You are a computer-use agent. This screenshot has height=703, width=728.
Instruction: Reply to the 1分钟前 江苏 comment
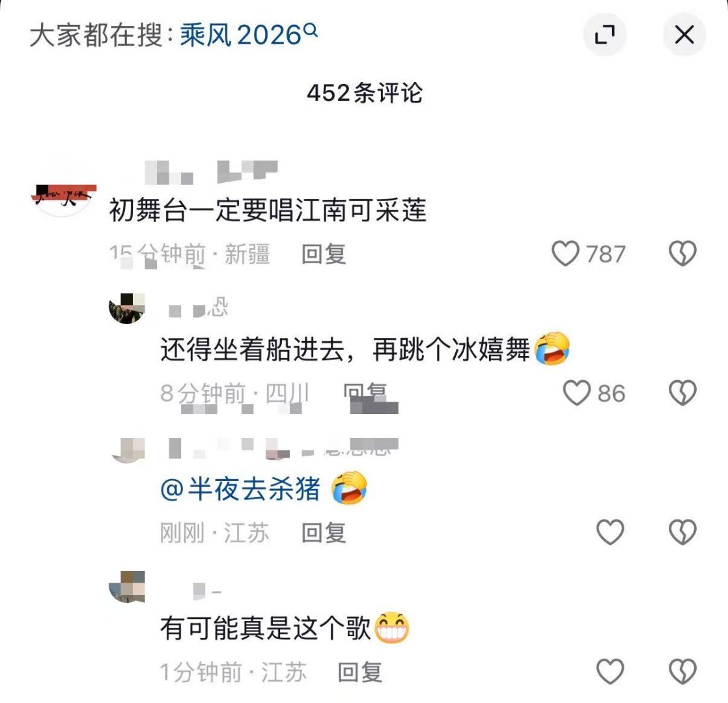(360, 672)
